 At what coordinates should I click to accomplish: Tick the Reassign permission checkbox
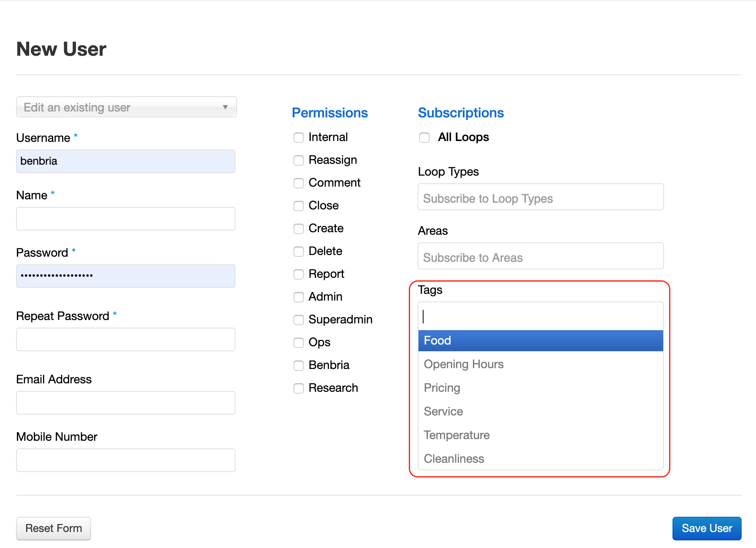[x=299, y=160]
